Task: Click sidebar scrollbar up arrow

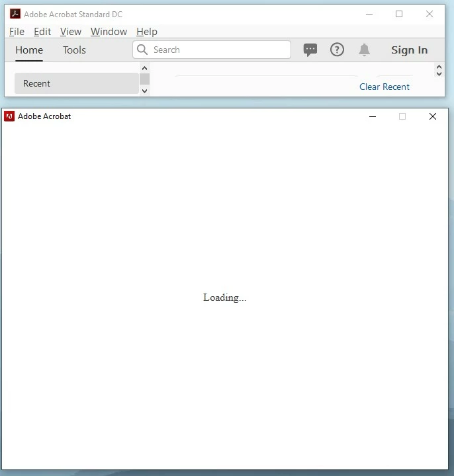Action: coord(145,68)
